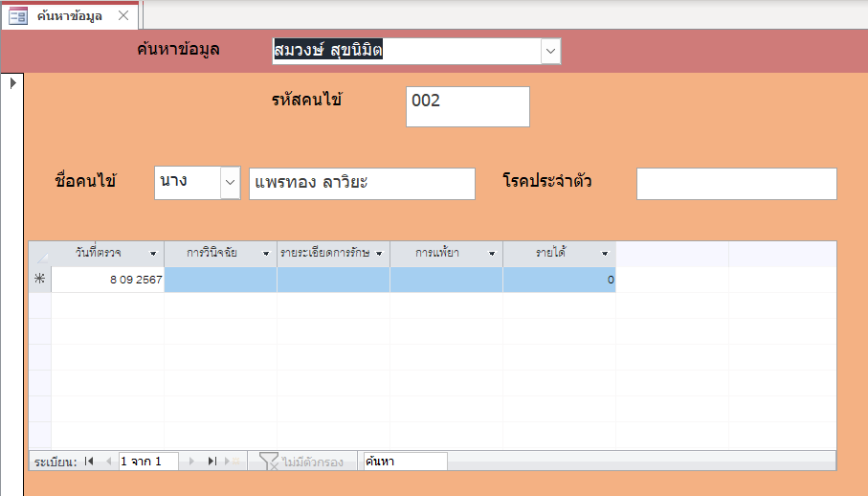868x496 pixels.
Task: Select the date cell 8 09 2567
Action: (108, 280)
